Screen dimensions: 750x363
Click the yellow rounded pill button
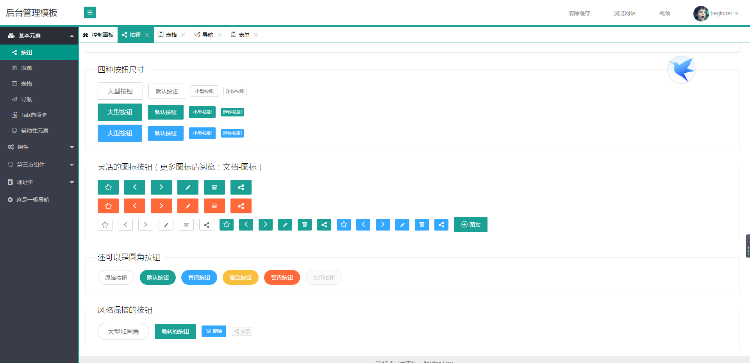click(241, 277)
